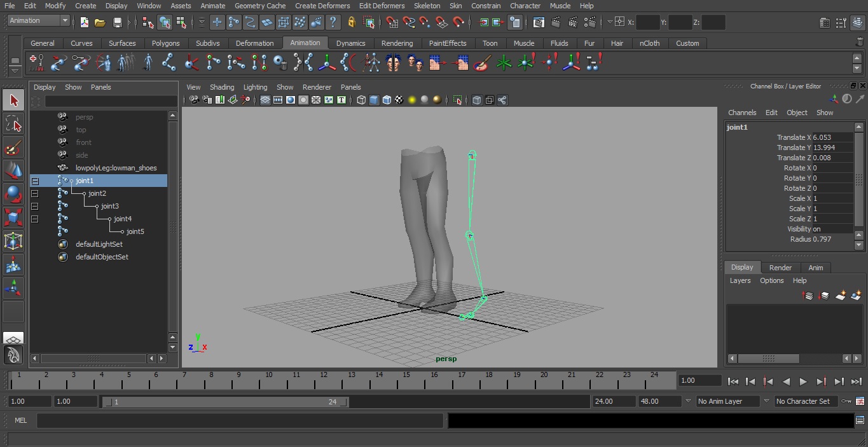
Task: Open the Constrain menu
Action: pyautogui.click(x=486, y=6)
